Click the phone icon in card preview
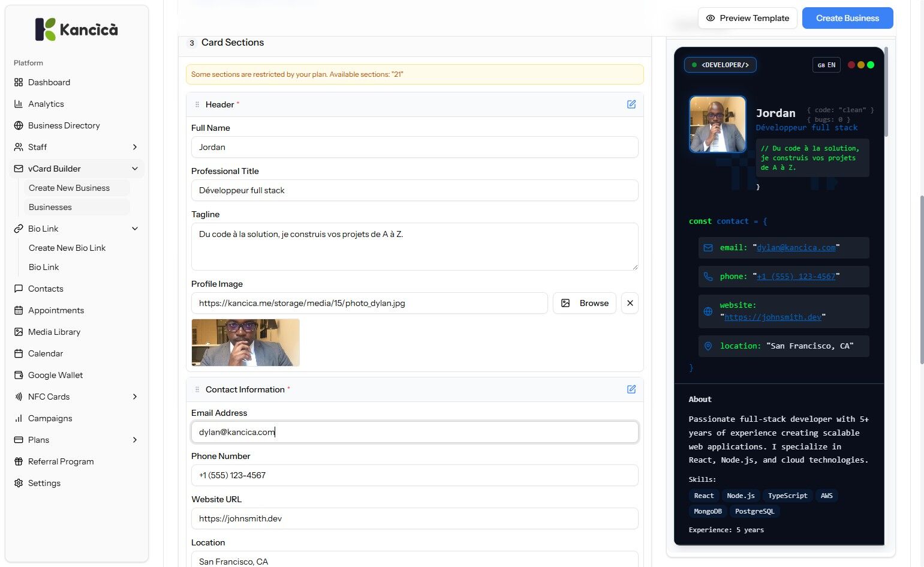 708,277
